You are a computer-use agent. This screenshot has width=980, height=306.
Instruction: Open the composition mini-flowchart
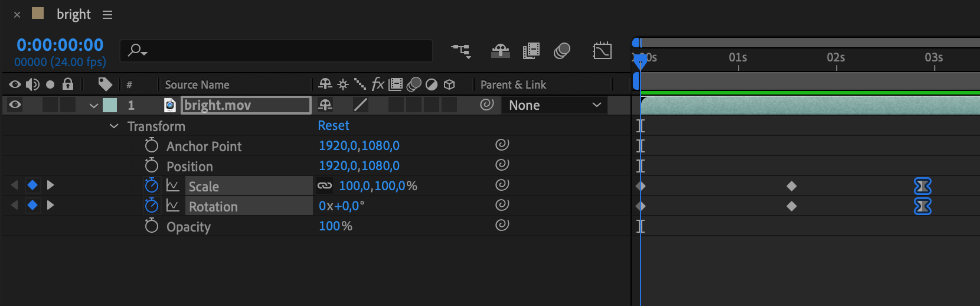click(461, 51)
